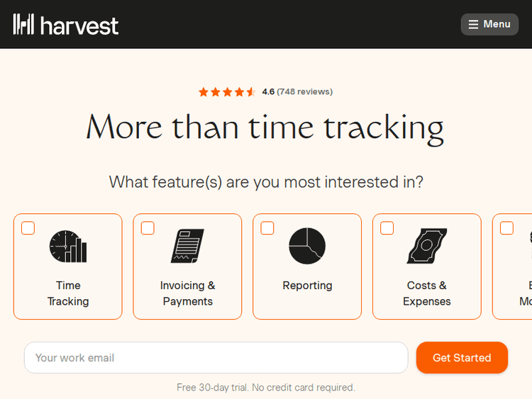
Task: Click the harvest wordmark text
Action: pyautogui.click(x=79, y=26)
